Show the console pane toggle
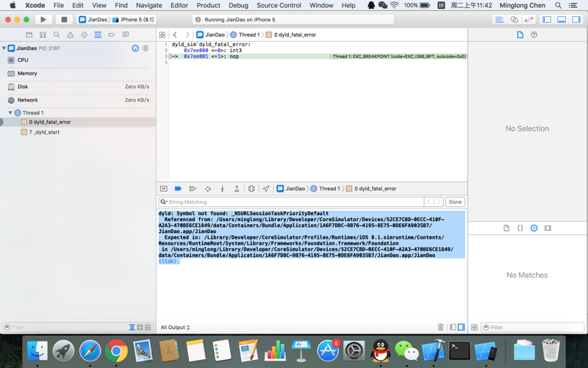The height and width of the screenshot is (368, 588). (462, 327)
